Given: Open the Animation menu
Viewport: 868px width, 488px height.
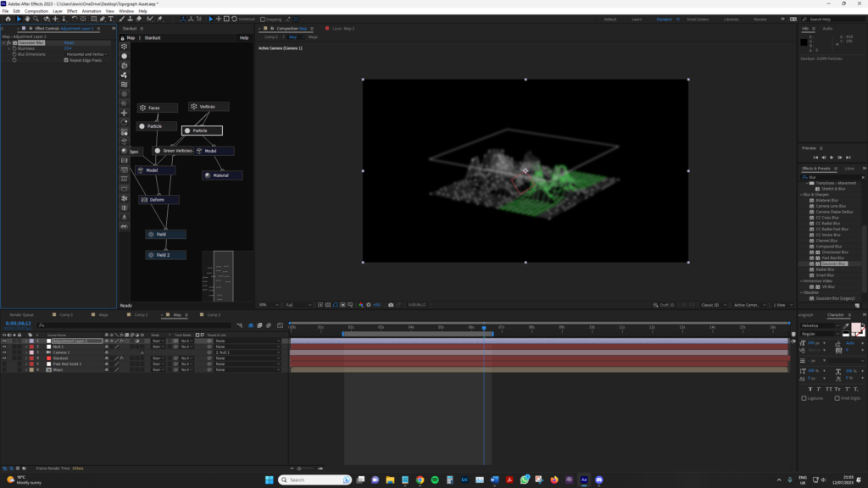Looking at the screenshot, I should pyautogui.click(x=92, y=11).
